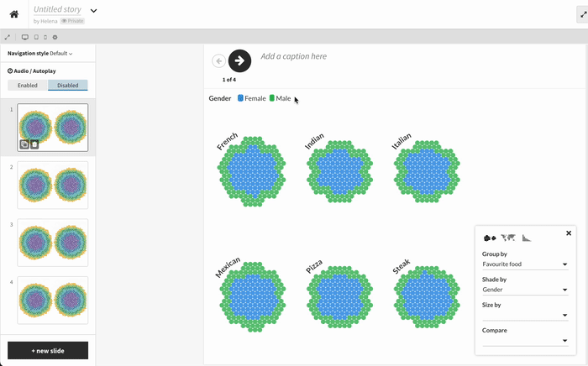This screenshot has width=588, height=366.
Task: Select the chart view icon
Action: 527,238
